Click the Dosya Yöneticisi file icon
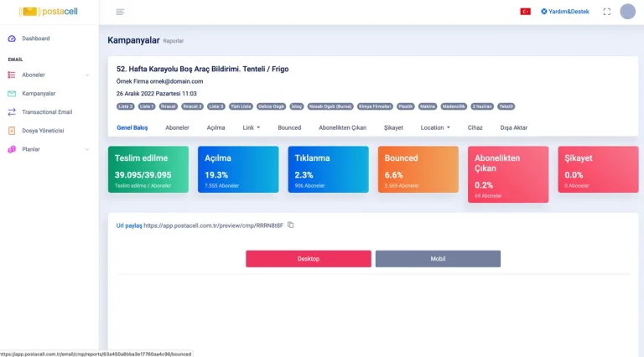The height and width of the screenshot is (357, 644). click(12, 131)
